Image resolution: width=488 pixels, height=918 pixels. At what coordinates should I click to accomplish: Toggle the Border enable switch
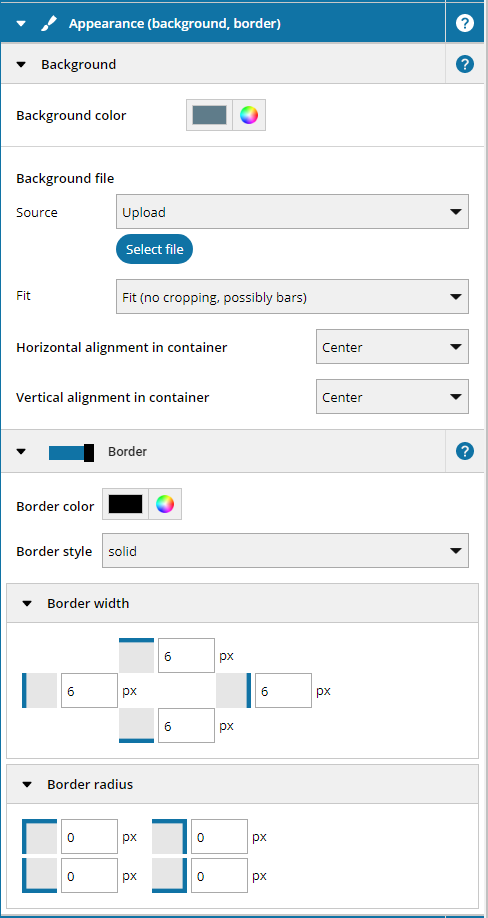(71, 452)
